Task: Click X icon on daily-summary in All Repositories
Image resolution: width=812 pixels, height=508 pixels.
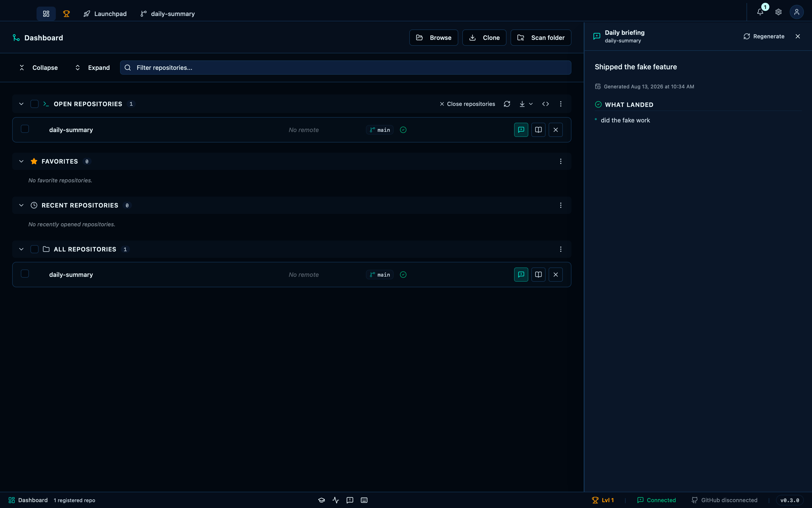Action: pos(556,275)
